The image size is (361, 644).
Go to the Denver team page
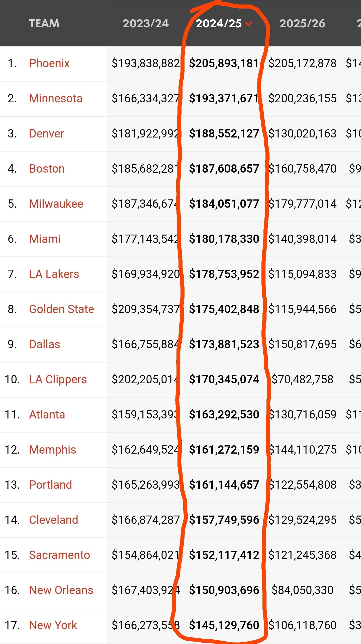point(47,133)
